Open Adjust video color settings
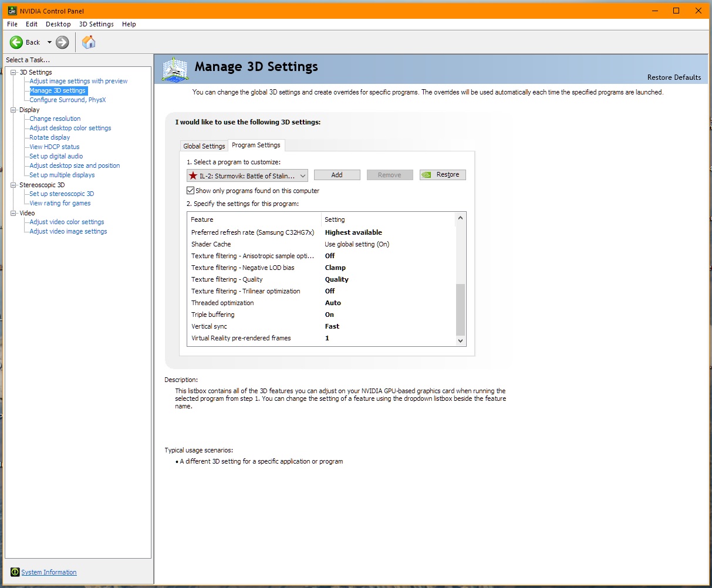The width and height of the screenshot is (712, 588). (67, 222)
